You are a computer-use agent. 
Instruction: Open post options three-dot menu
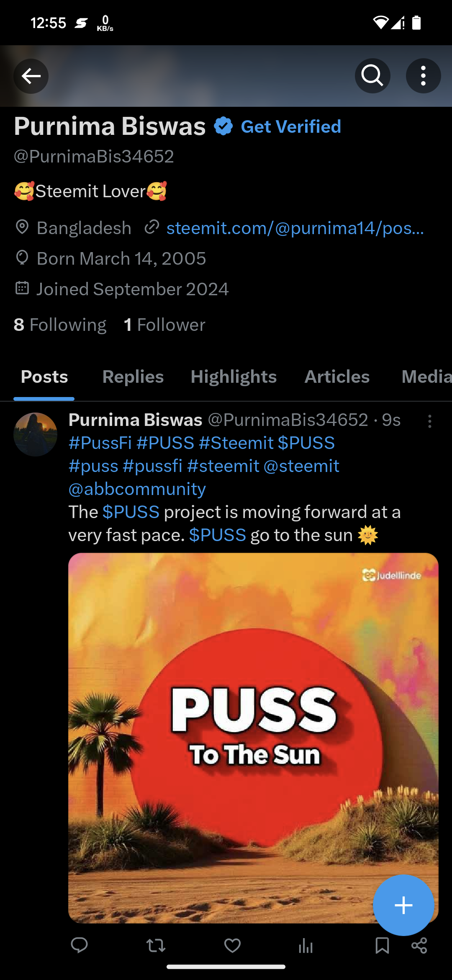coord(429,421)
